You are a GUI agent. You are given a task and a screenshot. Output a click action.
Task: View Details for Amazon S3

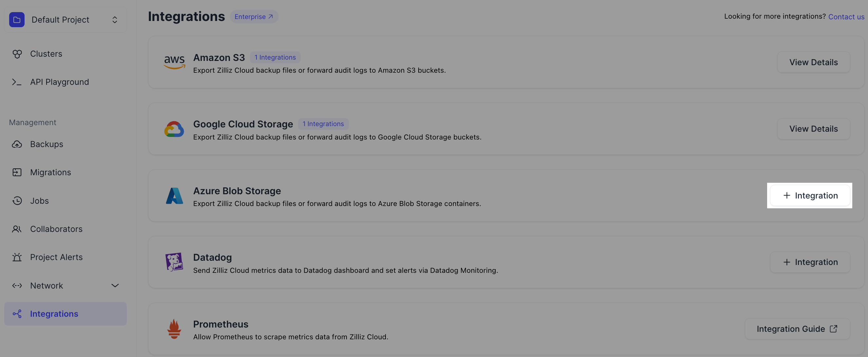(x=813, y=62)
